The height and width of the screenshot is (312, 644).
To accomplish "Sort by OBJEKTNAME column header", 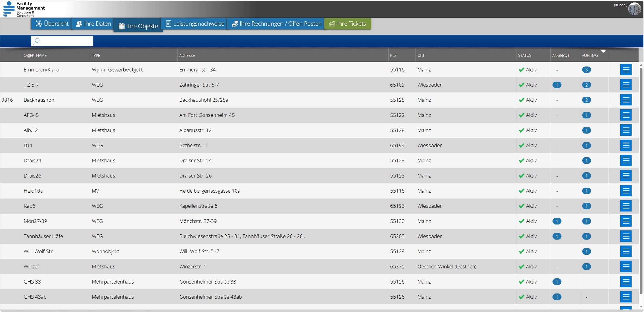I will click(x=35, y=56).
